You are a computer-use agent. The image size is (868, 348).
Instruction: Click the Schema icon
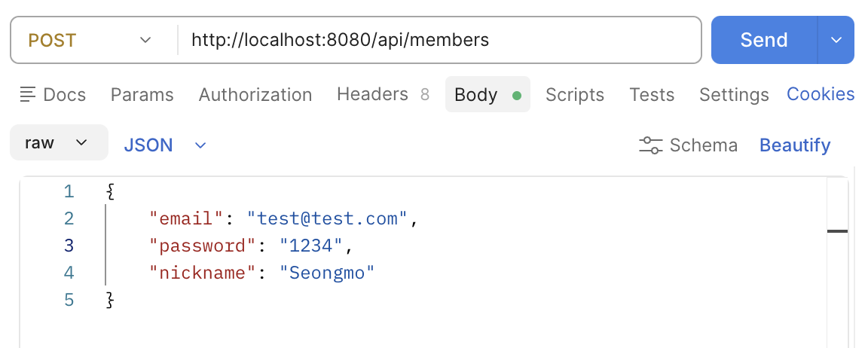coord(650,145)
